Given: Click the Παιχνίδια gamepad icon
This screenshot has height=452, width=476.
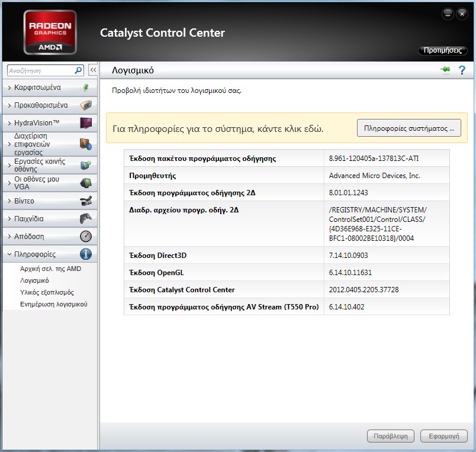Looking at the screenshot, I should (x=86, y=218).
